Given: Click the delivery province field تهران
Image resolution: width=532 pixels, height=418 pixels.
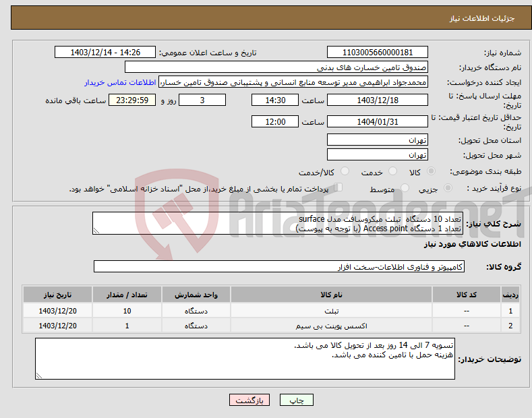Looking at the screenshot, I should click(x=378, y=140).
